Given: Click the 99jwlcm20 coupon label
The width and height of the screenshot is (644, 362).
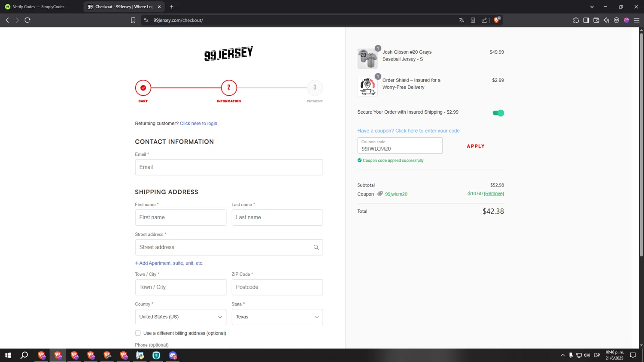Looking at the screenshot, I should click(x=396, y=194).
